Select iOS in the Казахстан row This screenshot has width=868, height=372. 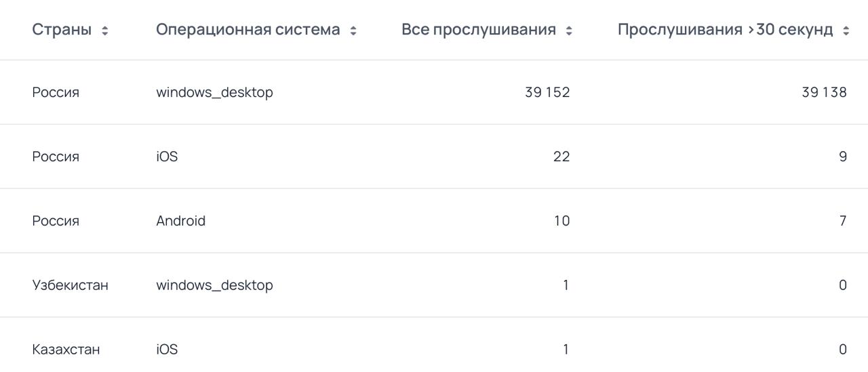(167, 350)
